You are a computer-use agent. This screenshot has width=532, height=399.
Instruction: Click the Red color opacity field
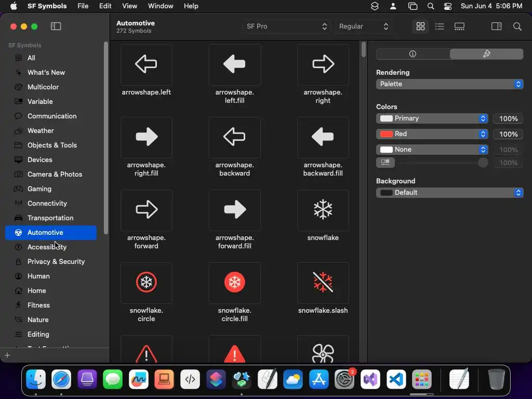coord(508,135)
